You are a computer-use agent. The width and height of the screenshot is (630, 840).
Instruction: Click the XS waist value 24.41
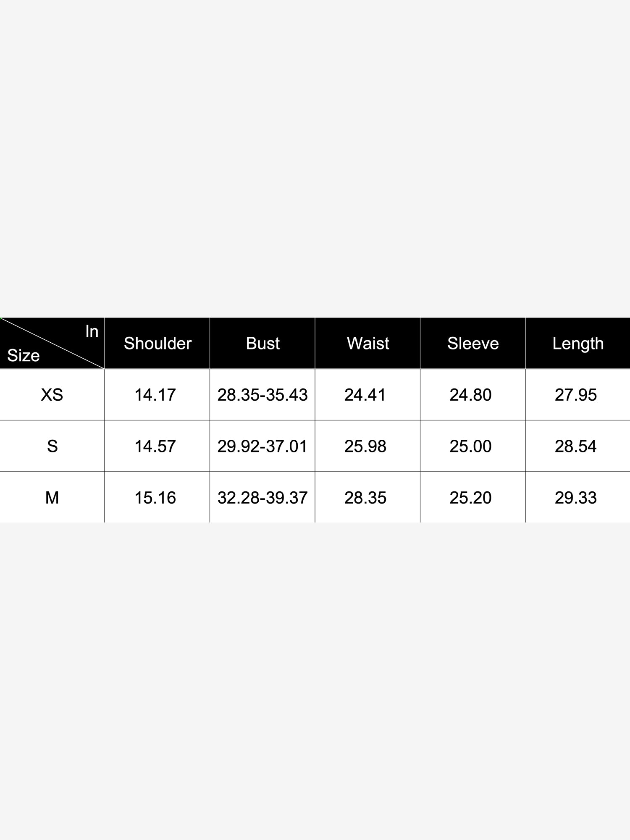(x=365, y=395)
